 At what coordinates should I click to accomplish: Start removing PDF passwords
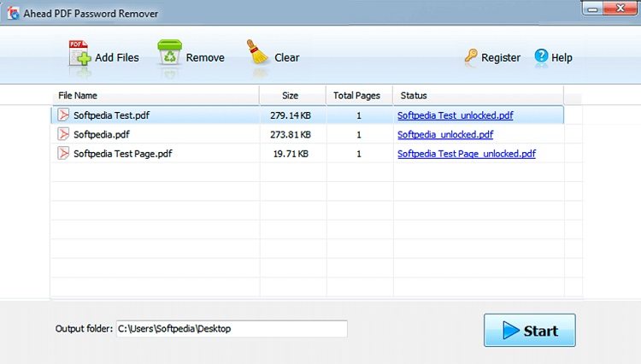(x=529, y=330)
